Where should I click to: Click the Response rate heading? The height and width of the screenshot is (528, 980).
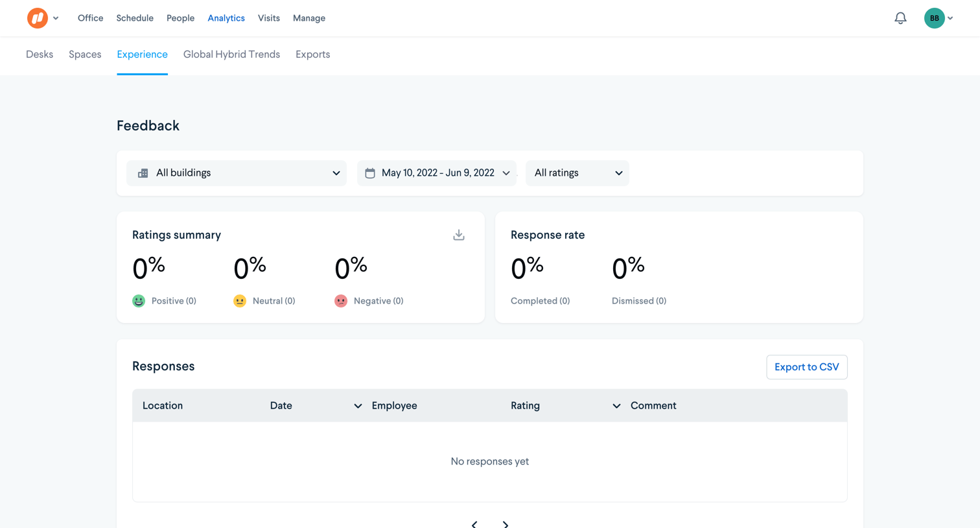point(548,235)
